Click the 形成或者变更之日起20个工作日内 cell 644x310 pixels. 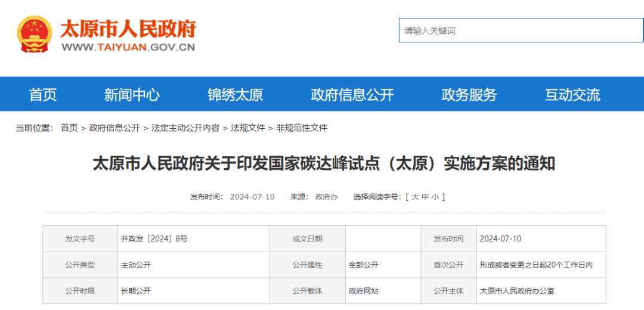[x=541, y=265]
